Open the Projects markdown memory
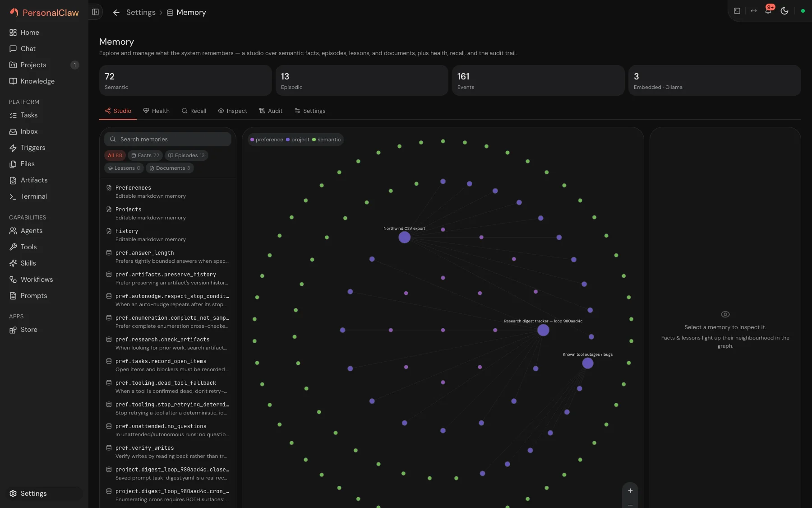Image resolution: width=812 pixels, height=508 pixels. [x=168, y=213]
